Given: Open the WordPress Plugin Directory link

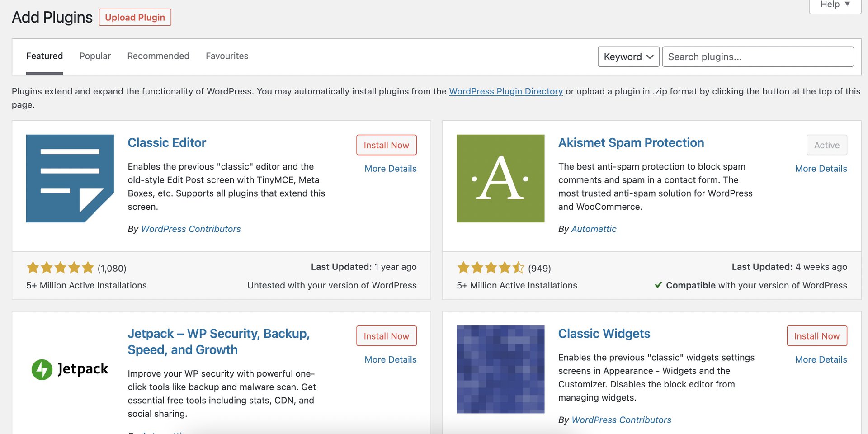Looking at the screenshot, I should pos(506,91).
